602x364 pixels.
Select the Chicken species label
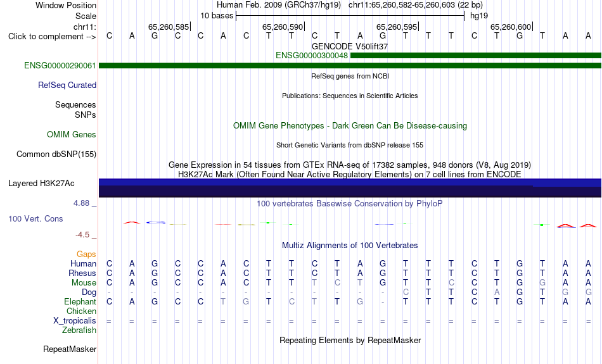click(x=81, y=311)
